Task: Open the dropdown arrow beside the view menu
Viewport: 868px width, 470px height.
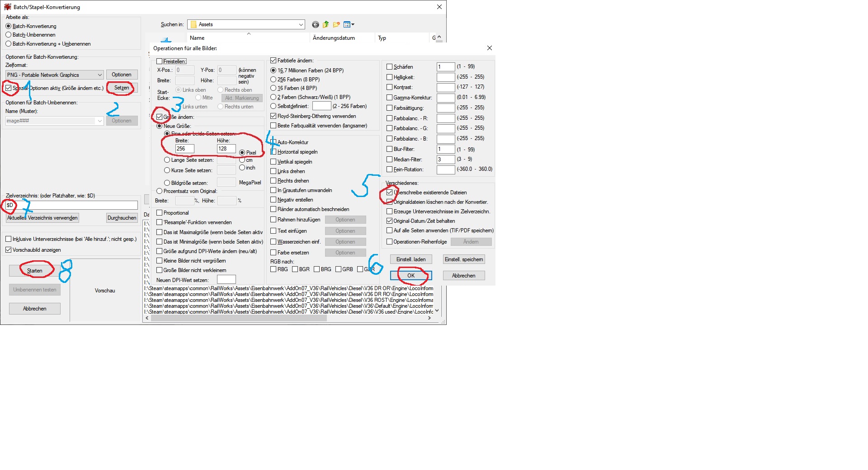Action: pyautogui.click(x=353, y=24)
